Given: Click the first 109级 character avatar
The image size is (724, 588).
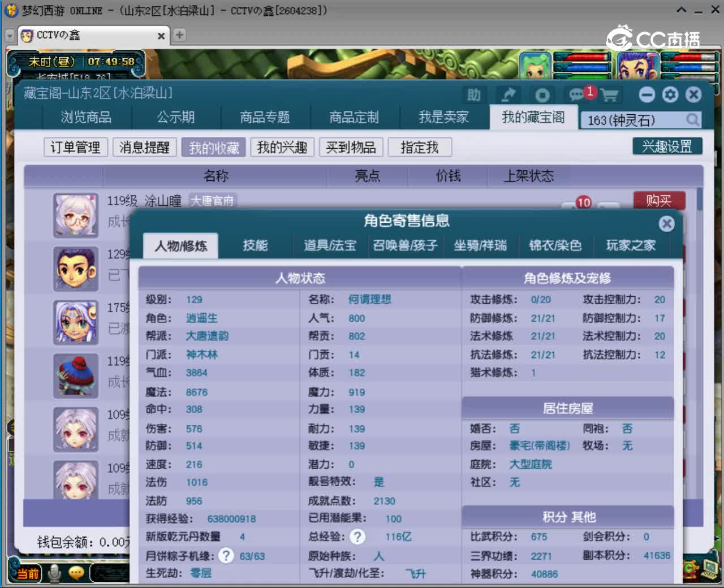Looking at the screenshot, I should (x=75, y=429).
